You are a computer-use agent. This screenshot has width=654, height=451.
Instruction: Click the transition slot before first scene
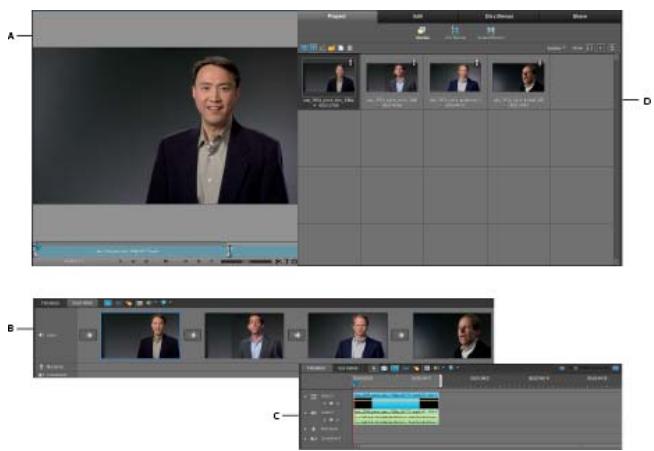pyautogui.click(x=88, y=335)
